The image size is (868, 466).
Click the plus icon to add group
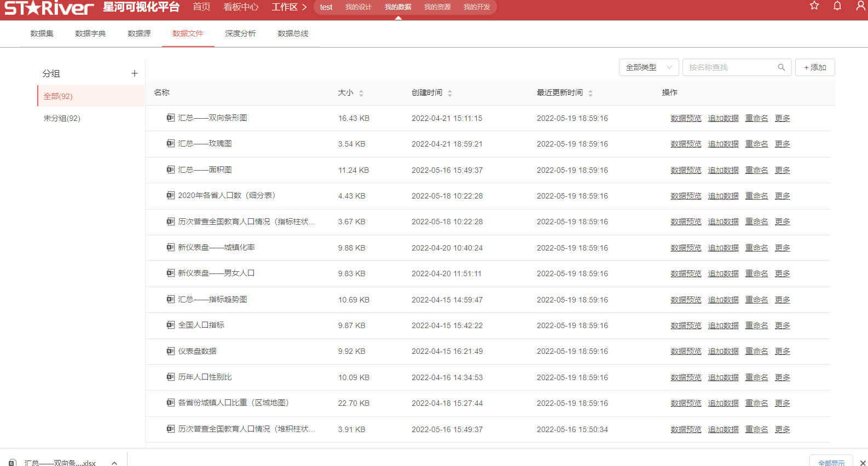(135, 73)
